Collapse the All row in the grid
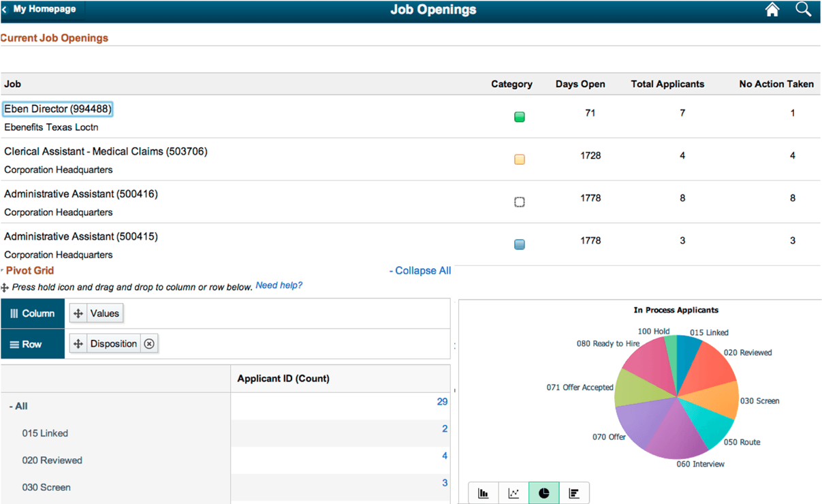 [x=10, y=406]
